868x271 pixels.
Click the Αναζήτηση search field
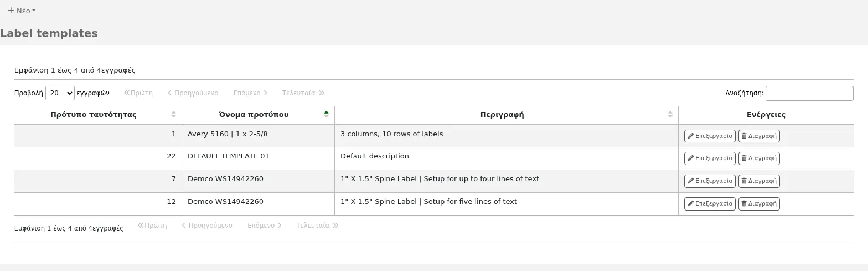point(809,93)
